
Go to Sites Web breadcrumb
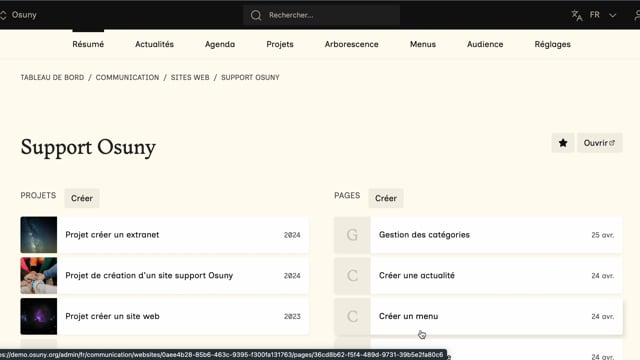pyautogui.click(x=190, y=78)
